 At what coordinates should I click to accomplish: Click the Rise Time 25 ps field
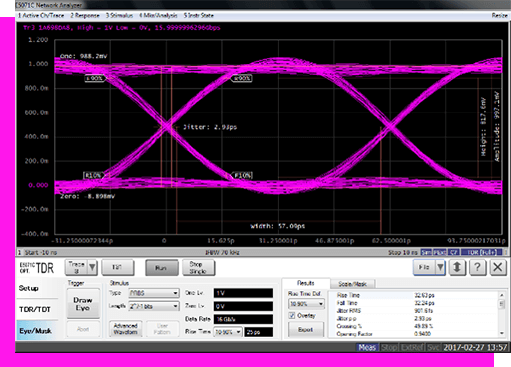(x=259, y=332)
